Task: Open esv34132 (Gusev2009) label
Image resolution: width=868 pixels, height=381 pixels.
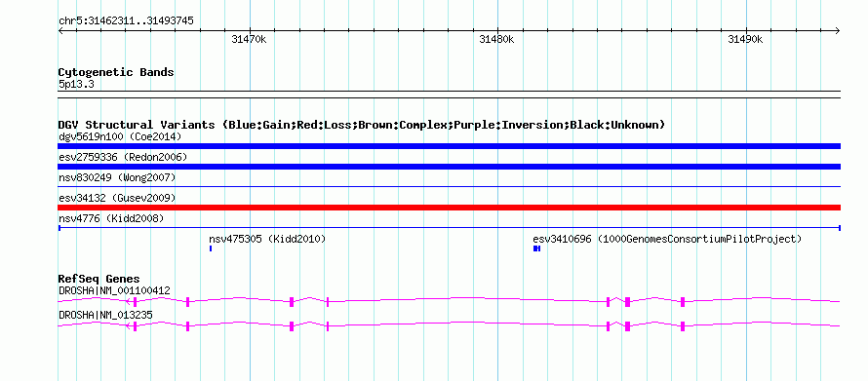Action: click(117, 198)
